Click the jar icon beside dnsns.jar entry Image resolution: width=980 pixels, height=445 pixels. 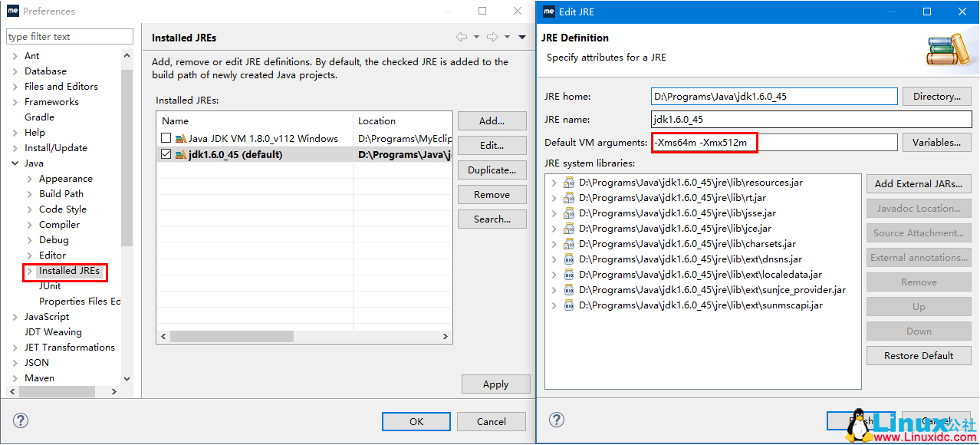click(x=569, y=259)
